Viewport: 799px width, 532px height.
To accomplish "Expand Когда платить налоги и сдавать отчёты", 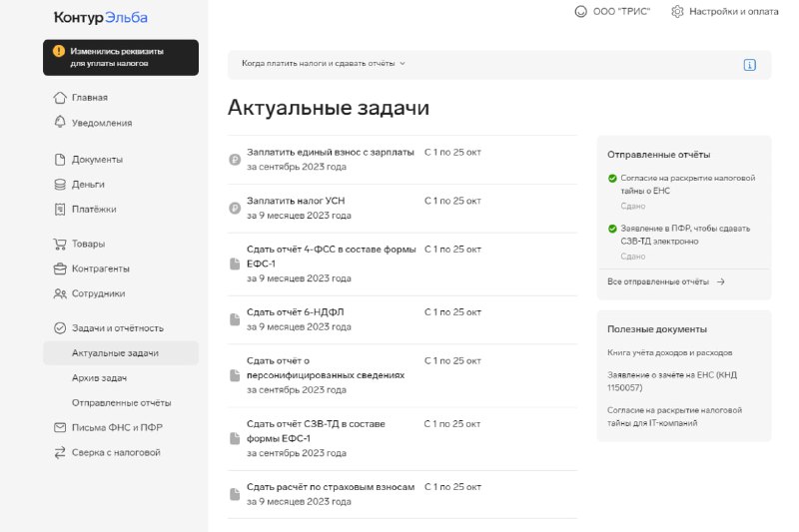I will (x=324, y=64).
